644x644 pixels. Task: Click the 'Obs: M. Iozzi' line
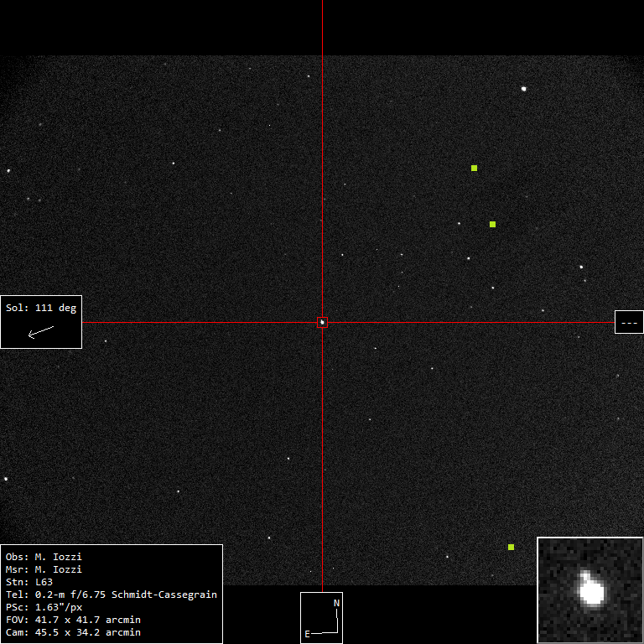pos(44,557)
